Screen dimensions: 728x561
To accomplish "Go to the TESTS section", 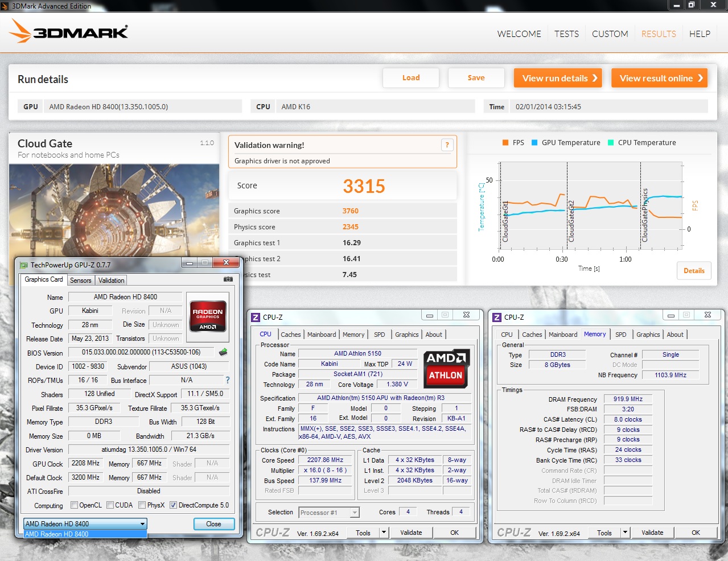I will (566, 34).
